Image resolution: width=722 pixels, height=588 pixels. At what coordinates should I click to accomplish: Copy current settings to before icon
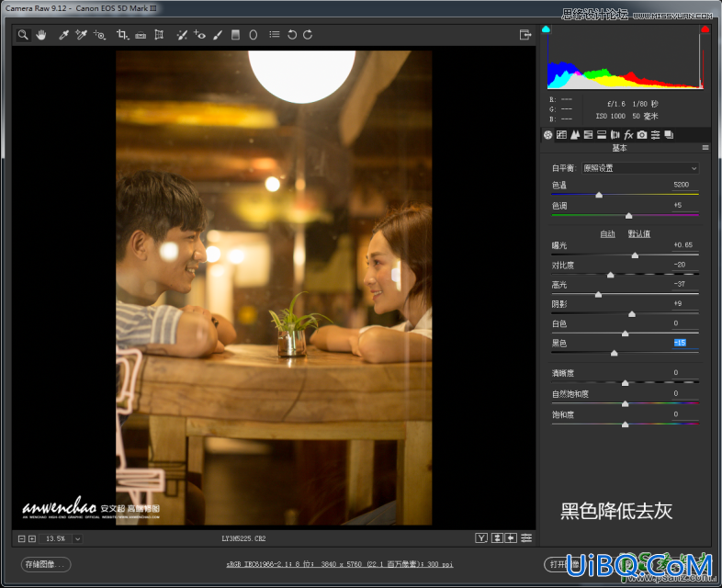(x=511, y=538)
